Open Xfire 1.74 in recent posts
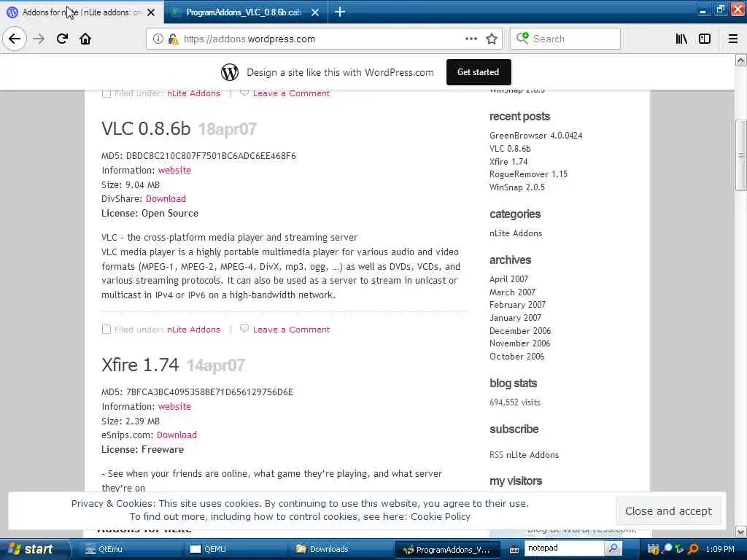Screen dimensions: 747x560 [x=508, y=162]
